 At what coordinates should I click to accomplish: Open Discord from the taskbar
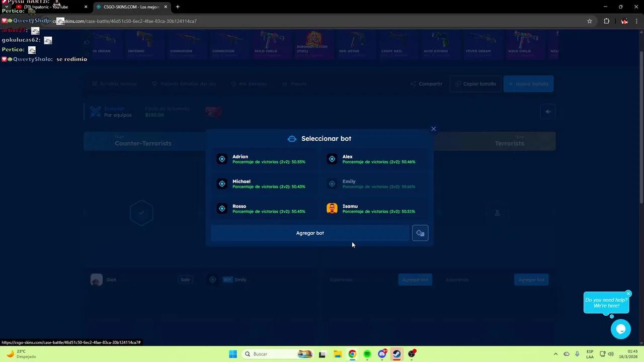[382, 354]
